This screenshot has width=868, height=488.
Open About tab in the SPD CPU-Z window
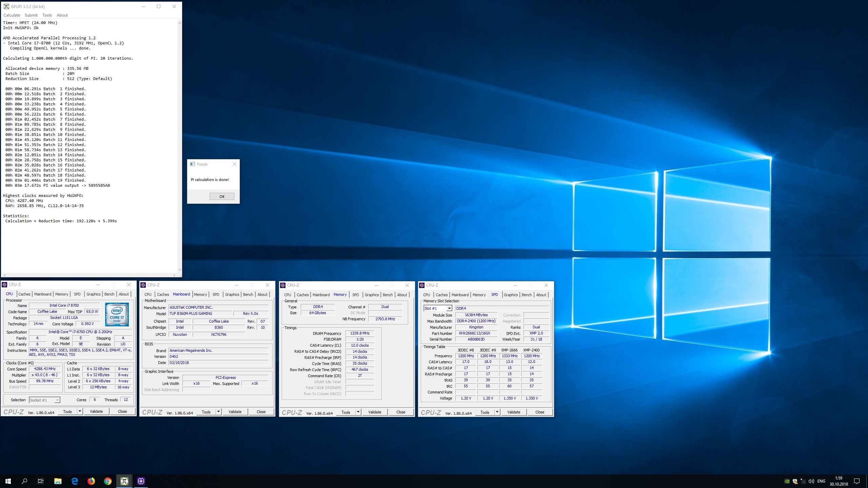tap(541, 295)
